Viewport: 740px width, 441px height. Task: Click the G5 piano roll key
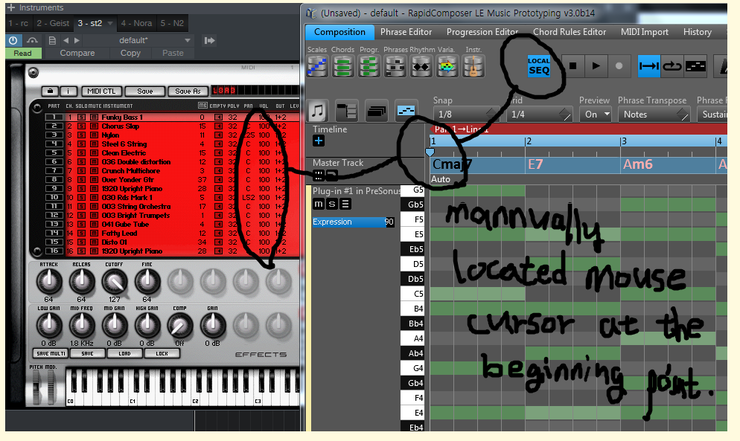[x=412, y=190]
